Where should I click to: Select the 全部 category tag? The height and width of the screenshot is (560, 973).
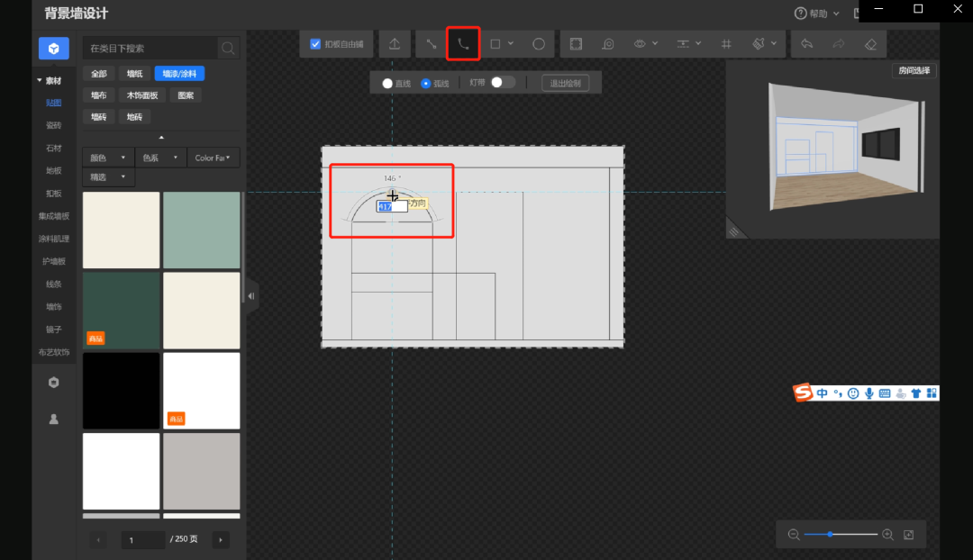[99, 74]
